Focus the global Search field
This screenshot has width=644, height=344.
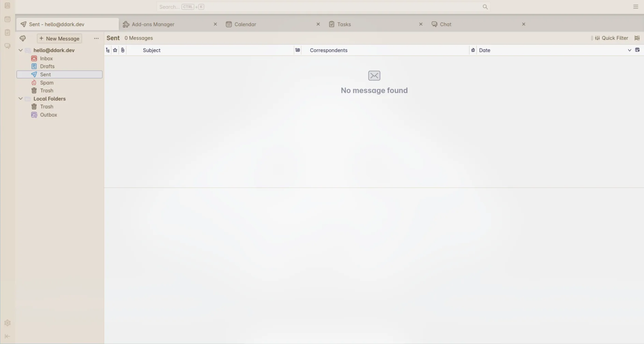click(x=323, y=7)
